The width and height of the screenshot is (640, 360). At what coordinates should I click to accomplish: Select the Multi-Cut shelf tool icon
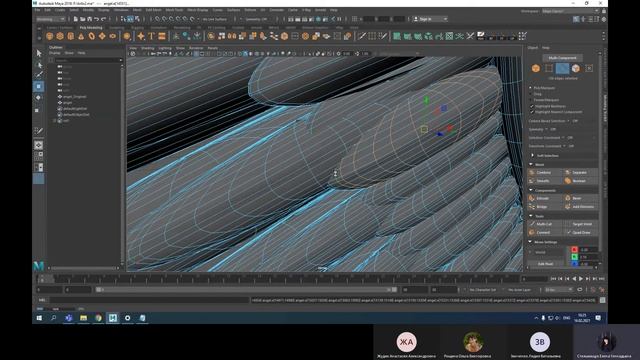coord(362,36)
